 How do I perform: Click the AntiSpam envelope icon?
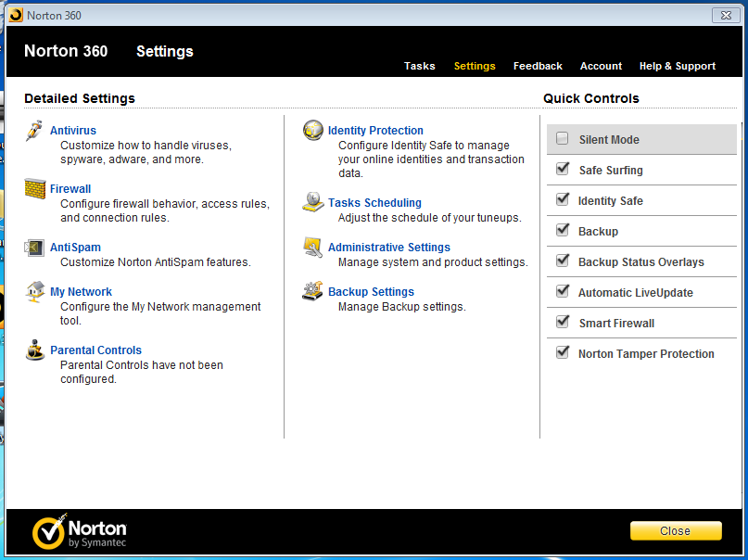click(x=34, y=248)
